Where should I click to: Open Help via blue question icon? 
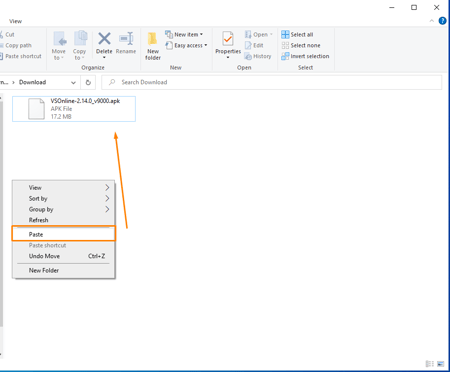pos(442,21)
